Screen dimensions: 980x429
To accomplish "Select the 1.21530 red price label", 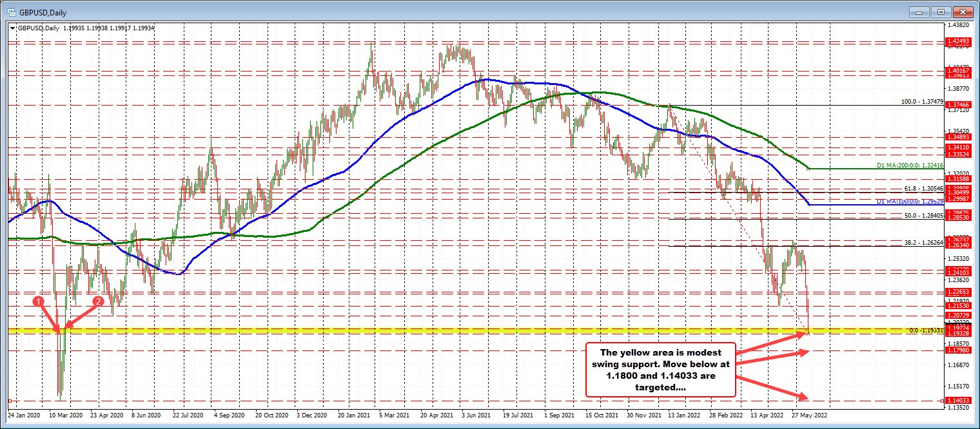I will tap(957, 305).
